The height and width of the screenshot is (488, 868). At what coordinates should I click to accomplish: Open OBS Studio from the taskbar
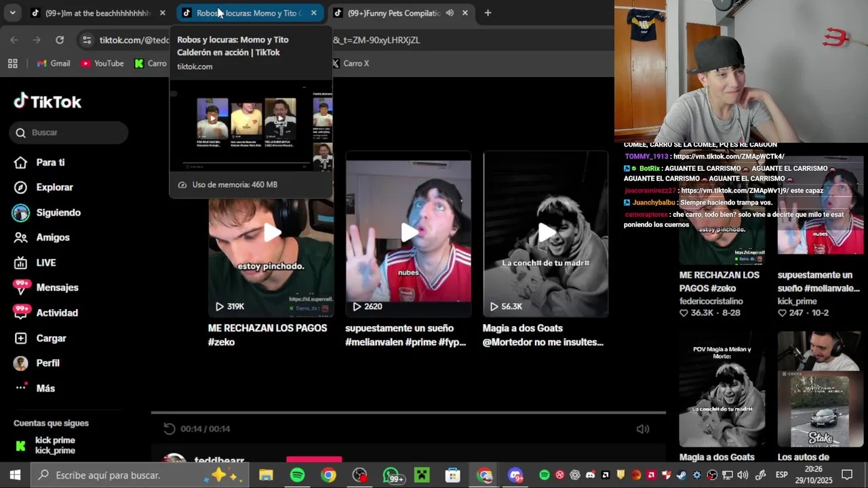tap(359, 475)
